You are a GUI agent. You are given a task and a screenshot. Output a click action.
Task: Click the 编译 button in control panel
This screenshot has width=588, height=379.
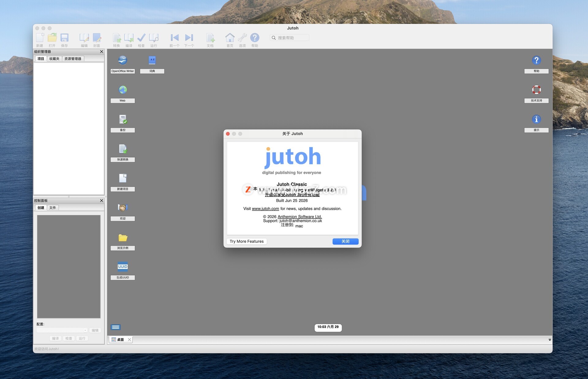(x=55, y=338)
